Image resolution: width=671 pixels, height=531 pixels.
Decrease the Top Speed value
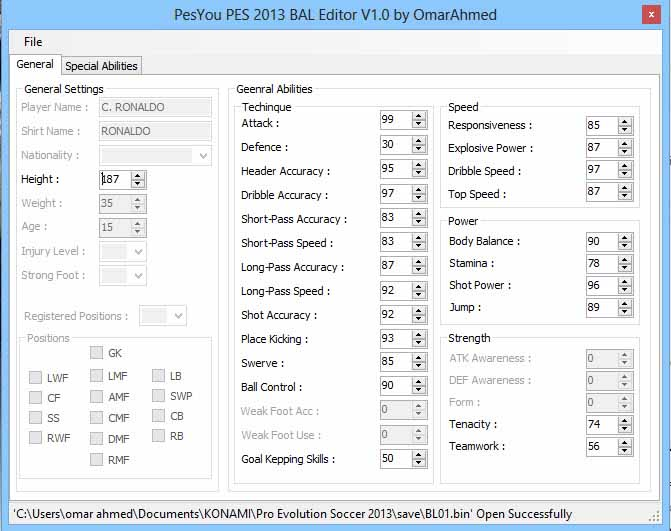click(x=625, y=195)
